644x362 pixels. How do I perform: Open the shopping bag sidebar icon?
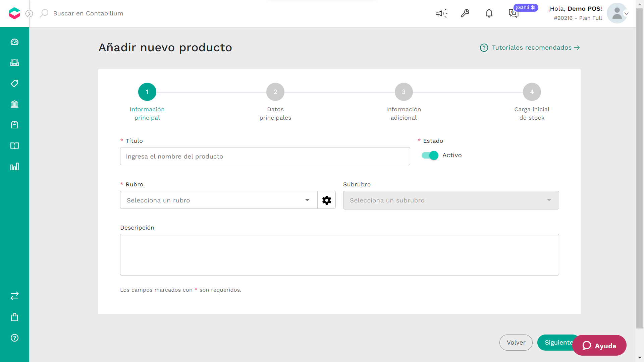pyautogui.click(x=14, y=317)
